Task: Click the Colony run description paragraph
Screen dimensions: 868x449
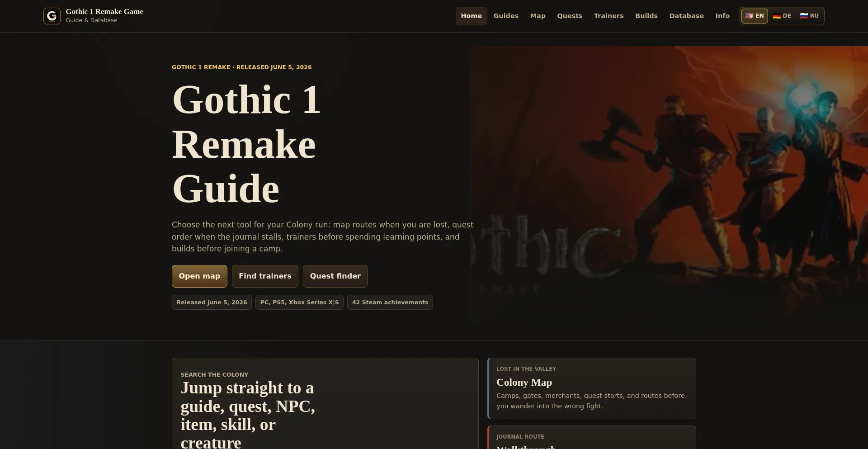Action: [x=323, y=236]
